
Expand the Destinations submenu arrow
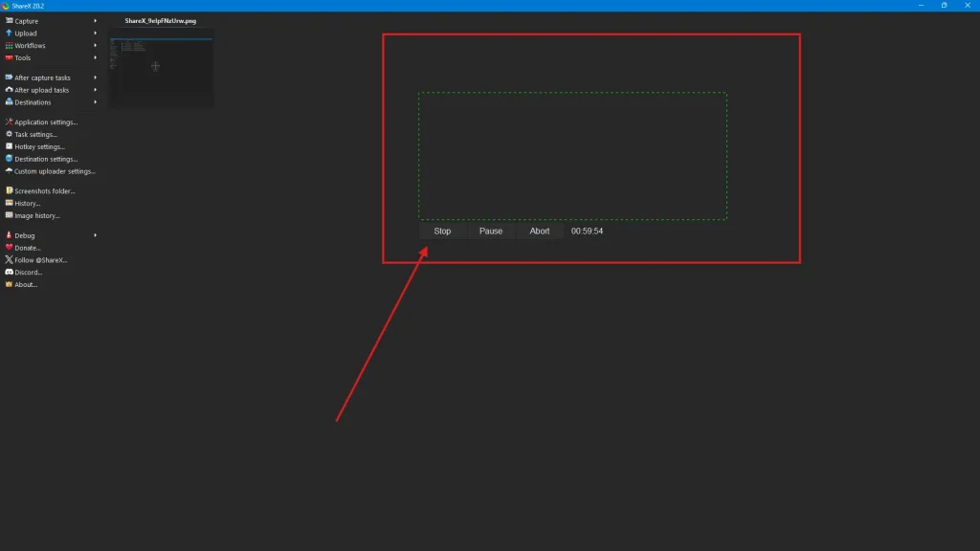click(95, 101)
